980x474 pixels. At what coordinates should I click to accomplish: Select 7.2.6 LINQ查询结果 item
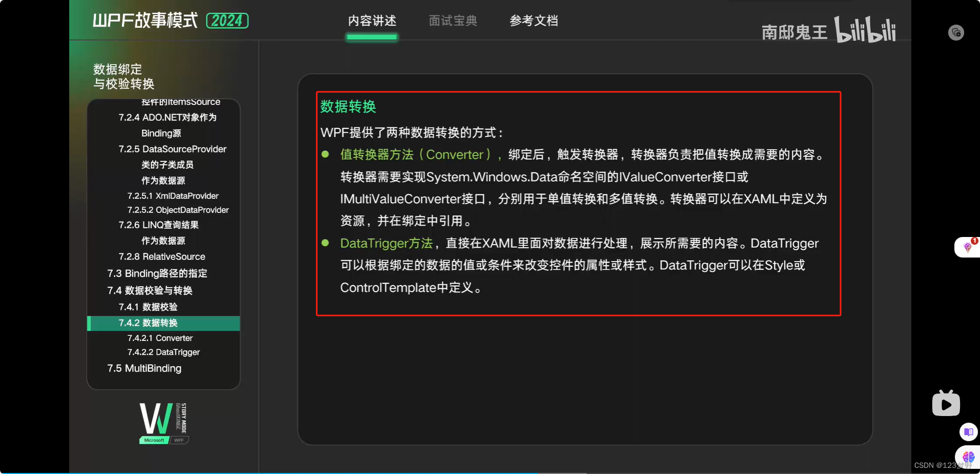tap(158, 225)
